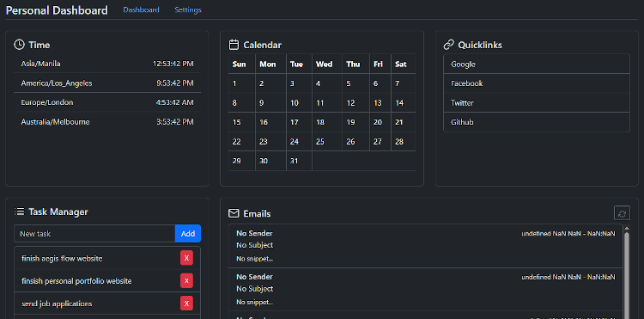Click calendar day 27
The width and height of the screenshot is (644, 319).
click(380, 142)
